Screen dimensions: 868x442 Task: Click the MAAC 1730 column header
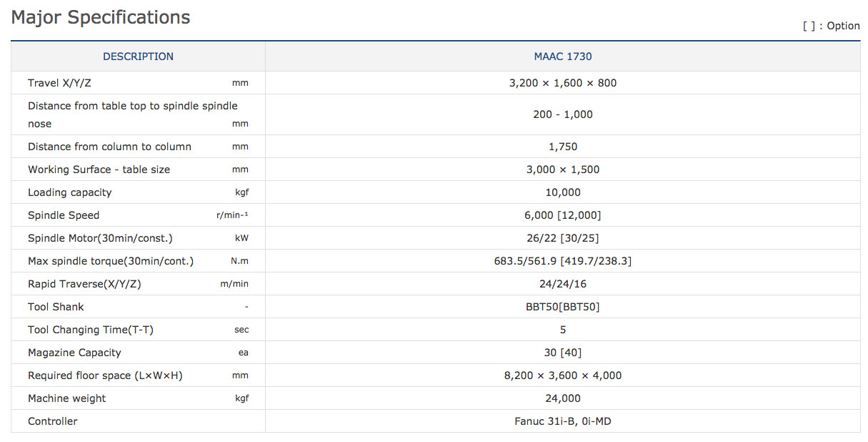(562, 57)
